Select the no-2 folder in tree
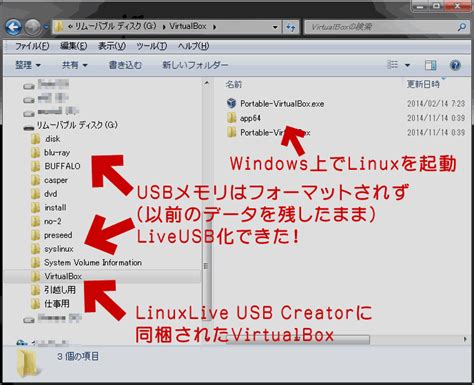The image size is (474, 385). [53, 221]
